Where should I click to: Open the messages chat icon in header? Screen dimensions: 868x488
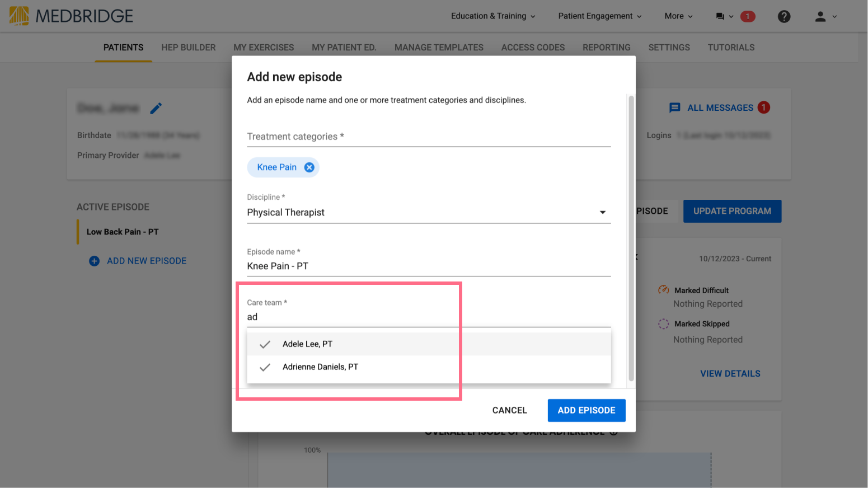click(720, 16)
